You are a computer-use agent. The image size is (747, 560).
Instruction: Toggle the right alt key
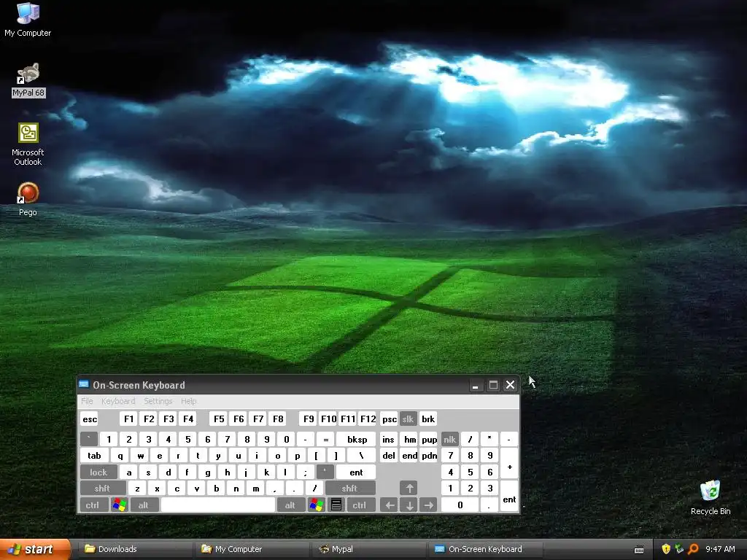click(x=290, y=505)
